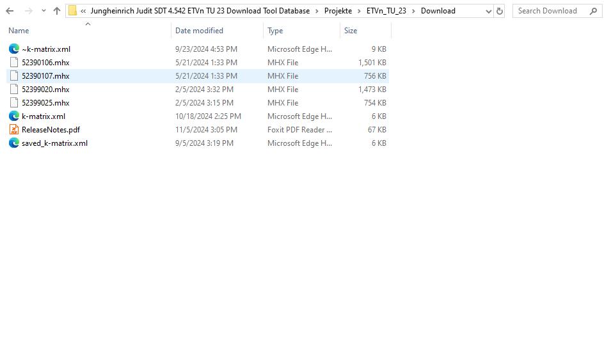Sort by Size column header
The height and width of the screenshot is (364, 611).
(351, 31)
